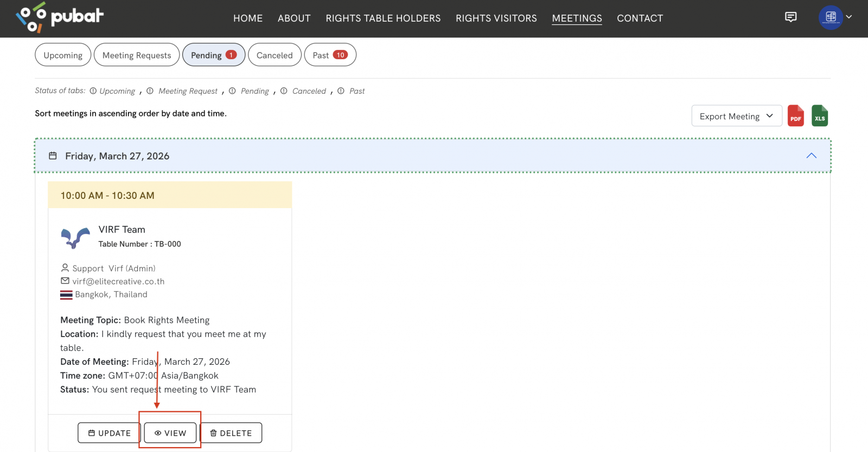The image size is (868, 452).
Task: Open RIGHTS TABLE HOLDERS page
Action: pos(383,18)
